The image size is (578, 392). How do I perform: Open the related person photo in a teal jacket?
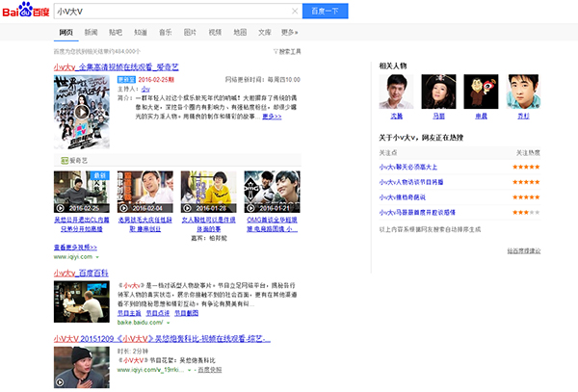pyautogui.click(x=523, y=91)
